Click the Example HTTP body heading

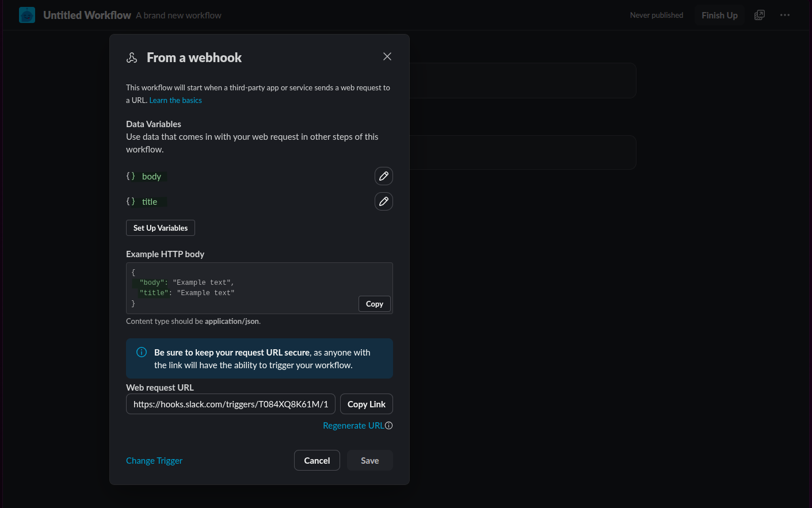pos(165,254)
